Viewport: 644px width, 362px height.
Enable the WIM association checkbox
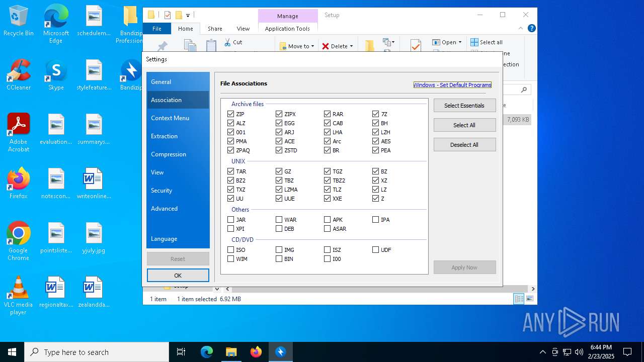(x=231, y=259)
